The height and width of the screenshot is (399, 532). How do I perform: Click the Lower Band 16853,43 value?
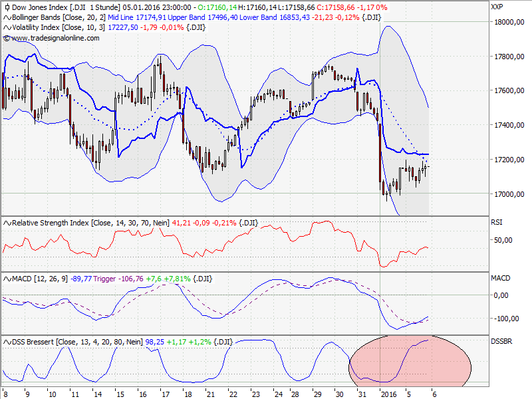pyautogui.click(x=275, y=17)
